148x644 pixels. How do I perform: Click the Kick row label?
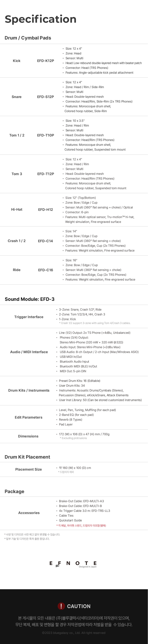(17, 61)
